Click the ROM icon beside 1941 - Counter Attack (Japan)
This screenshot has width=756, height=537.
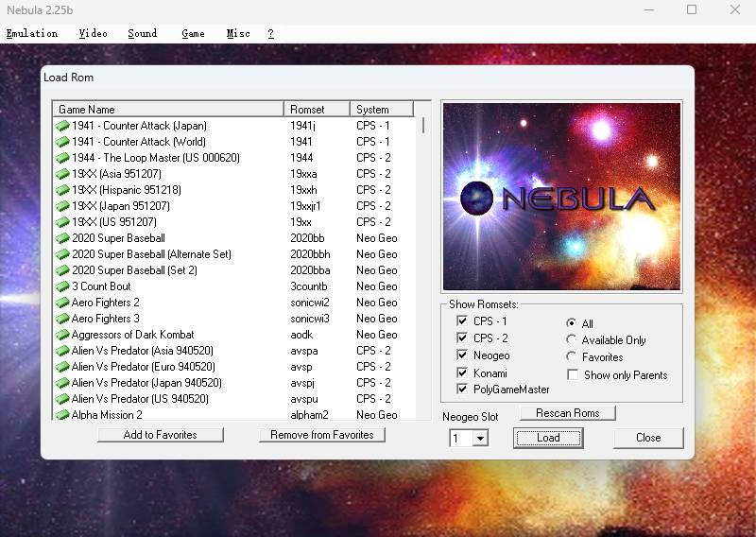62,126
